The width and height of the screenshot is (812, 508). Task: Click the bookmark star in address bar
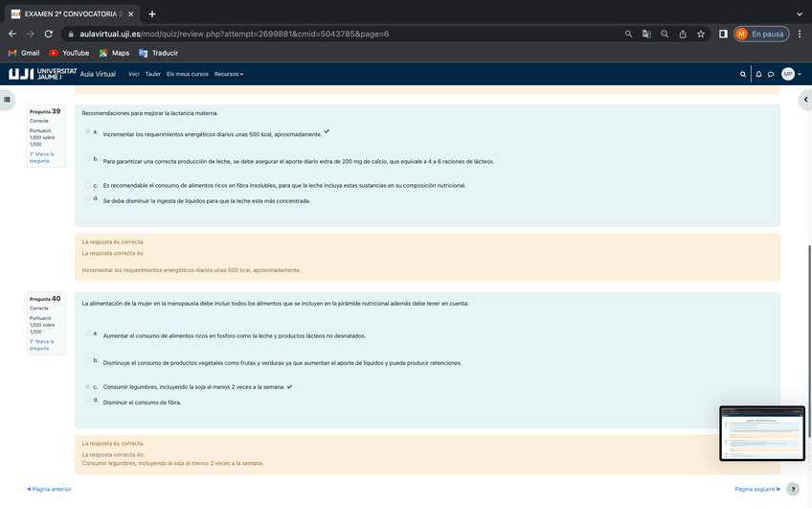click(x=701, y=34)
